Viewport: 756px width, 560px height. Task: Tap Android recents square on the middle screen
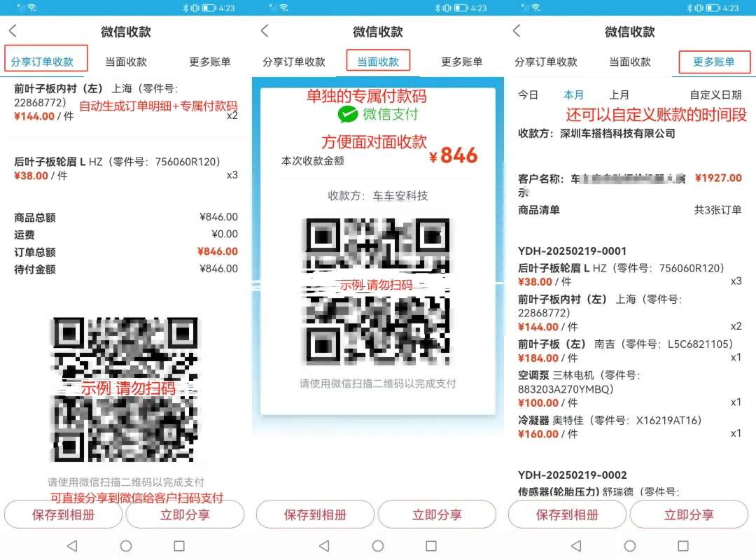[x=431, y=546]
